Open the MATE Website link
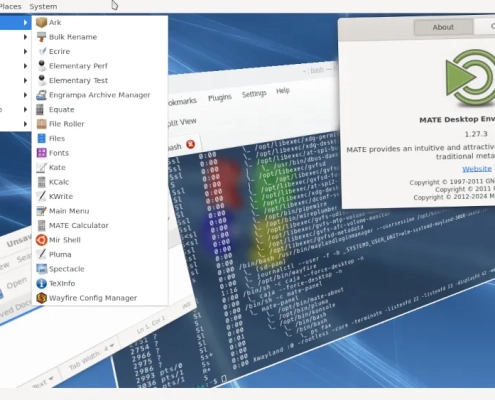 click(x=477, y=169)
